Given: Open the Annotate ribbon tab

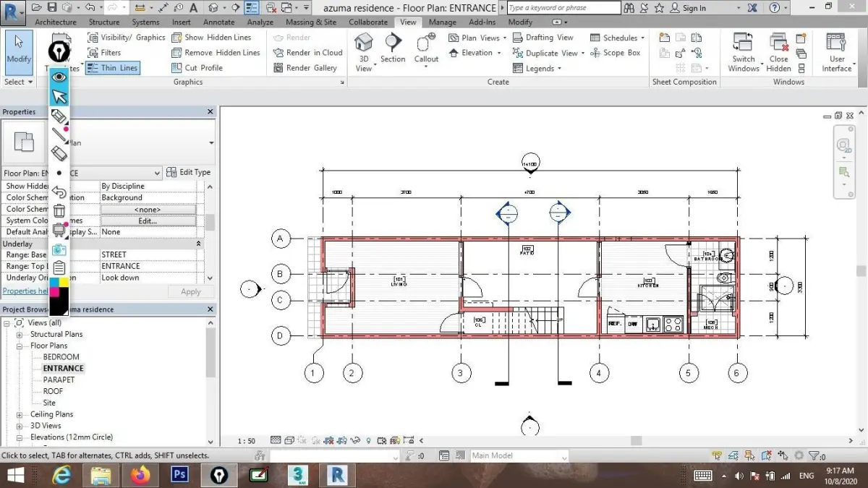Looking at the screenshot, I should [218, 22].
